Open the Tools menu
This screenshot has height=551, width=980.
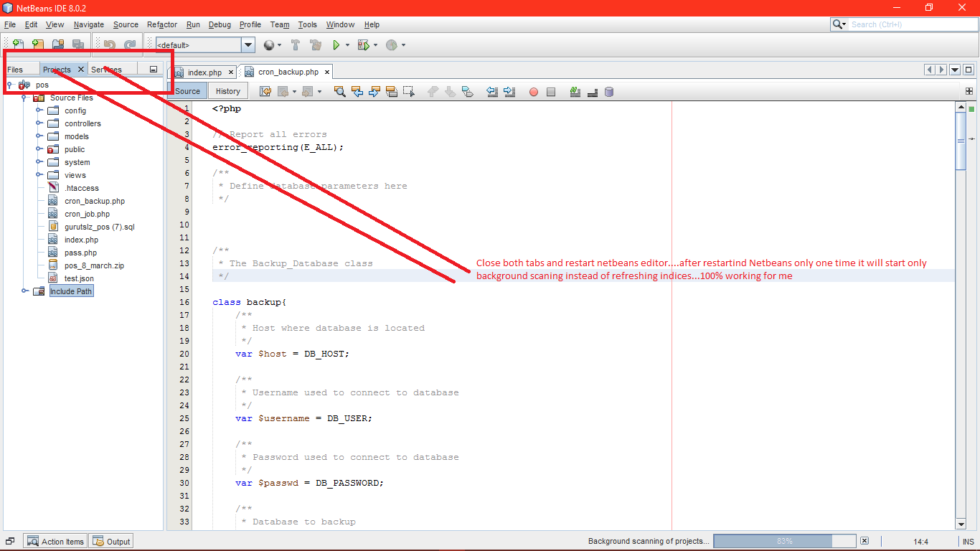tap(308, 24)
